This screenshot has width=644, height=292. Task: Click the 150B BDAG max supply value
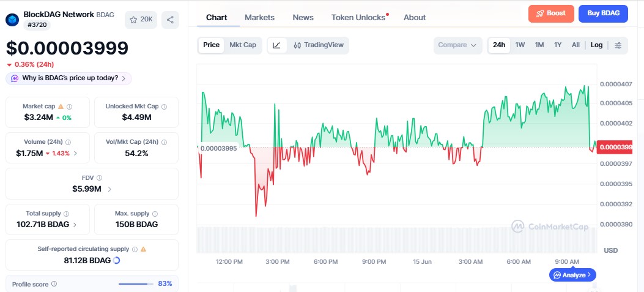click(136, 225)
